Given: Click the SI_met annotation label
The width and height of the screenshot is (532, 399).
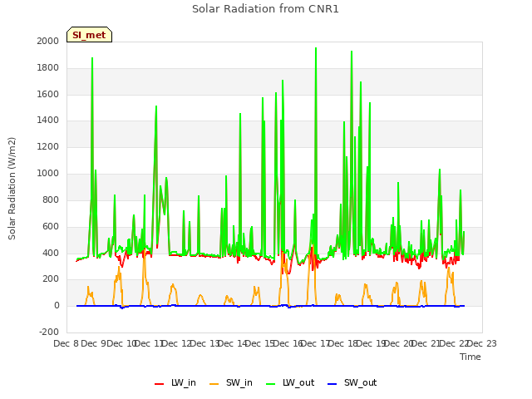Looking at the screenshot, I should [x=89, y=35].
